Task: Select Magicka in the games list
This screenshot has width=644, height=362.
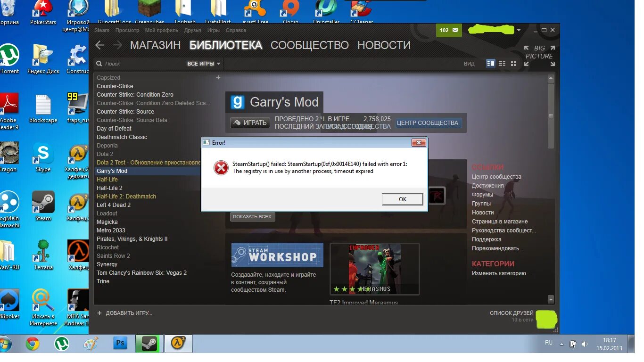Action: tap(107, 222)
